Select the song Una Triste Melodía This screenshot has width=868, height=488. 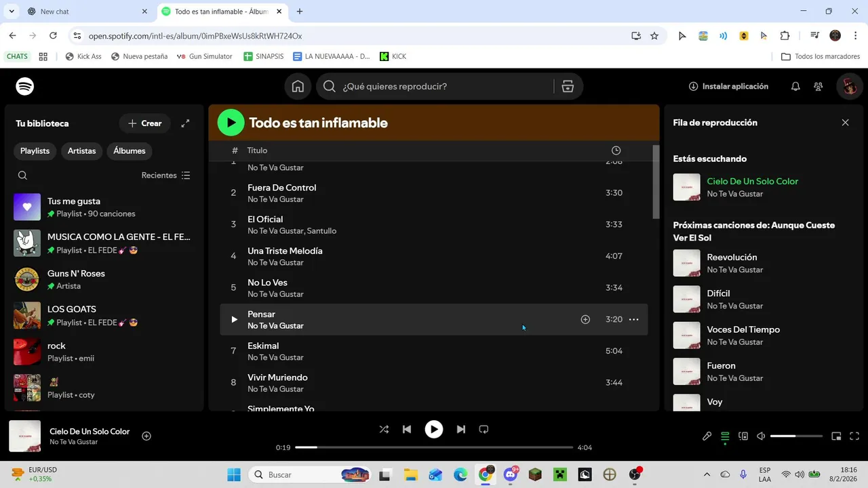point(434,256)
